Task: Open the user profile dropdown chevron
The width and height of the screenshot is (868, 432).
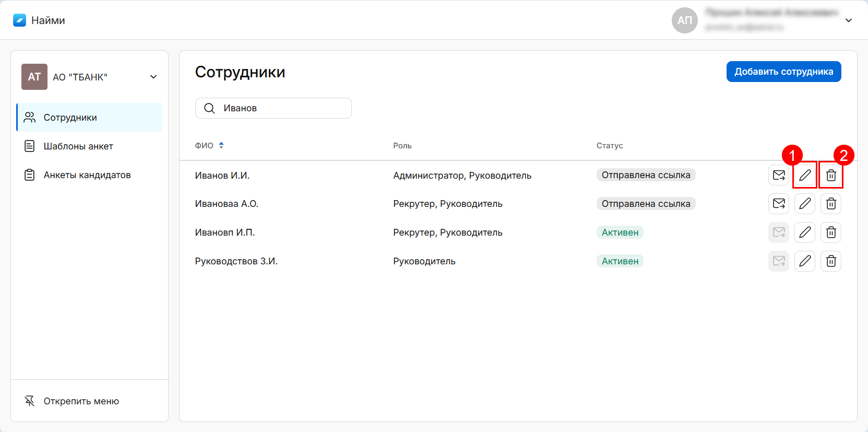Action: coord(849,20)
